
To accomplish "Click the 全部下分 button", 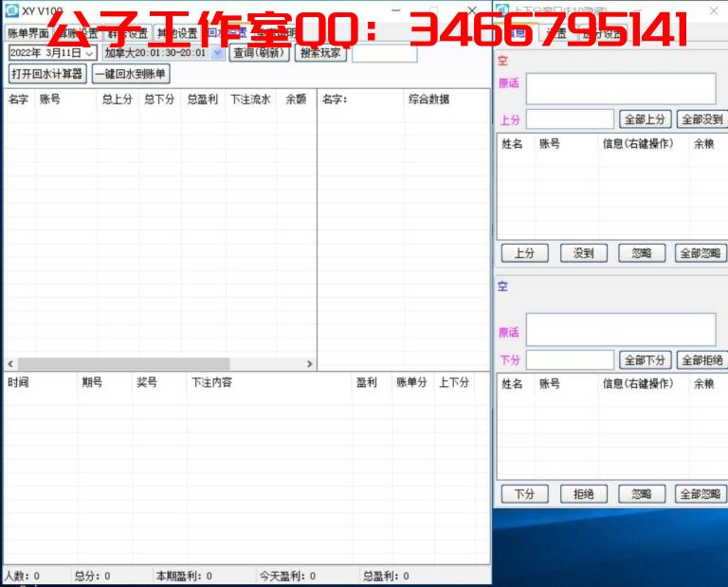I will (645, 360).
